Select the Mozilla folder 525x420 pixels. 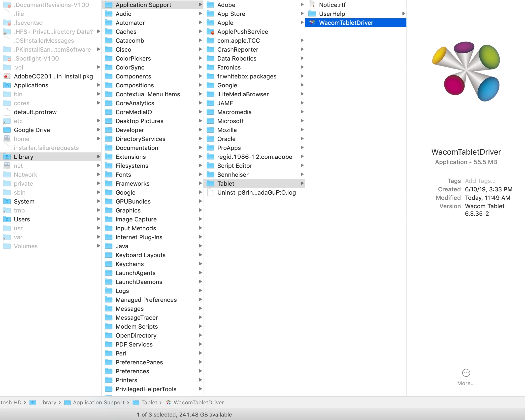[254, 130]
